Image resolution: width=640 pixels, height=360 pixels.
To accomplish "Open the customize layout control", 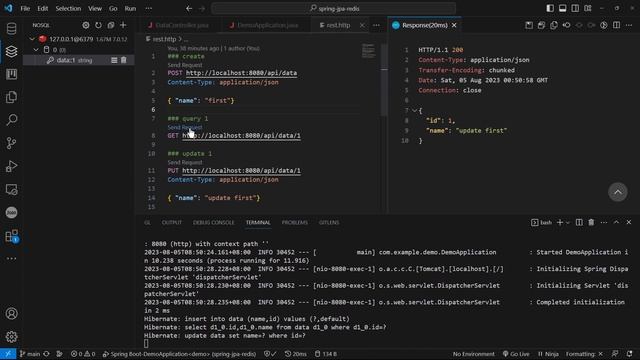I will click(588, 8).
